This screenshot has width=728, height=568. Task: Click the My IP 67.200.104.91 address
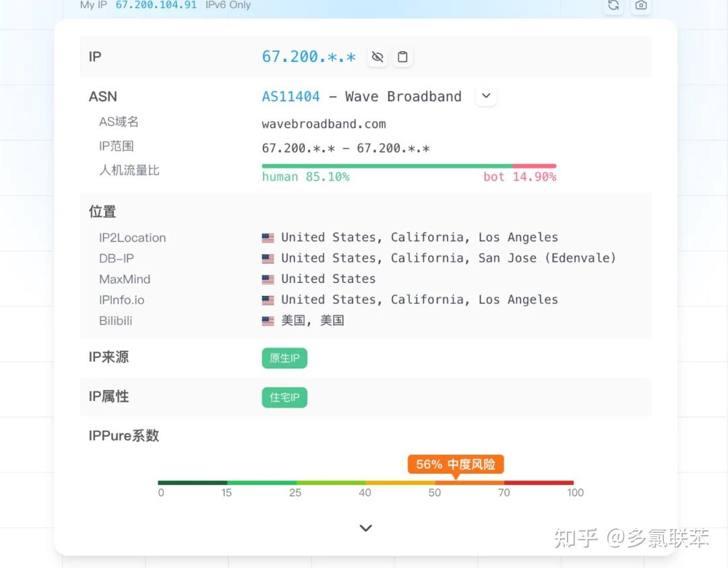156,5
